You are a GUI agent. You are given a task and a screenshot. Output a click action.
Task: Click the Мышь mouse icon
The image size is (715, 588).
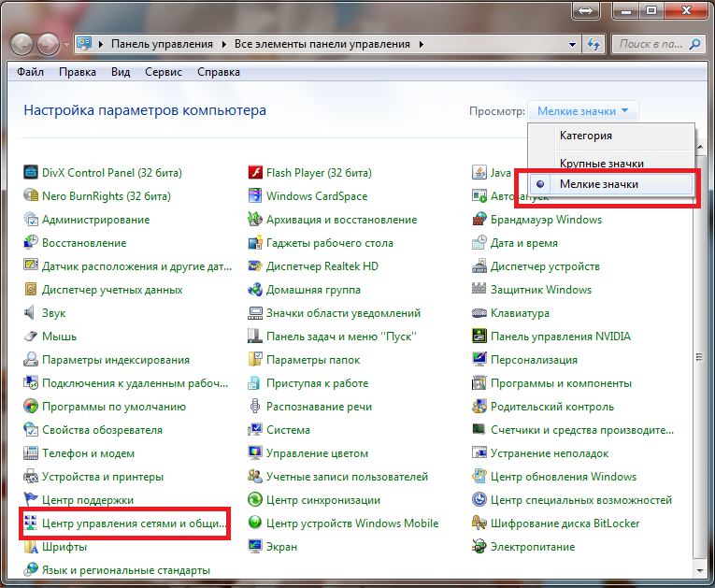point(31,337)
